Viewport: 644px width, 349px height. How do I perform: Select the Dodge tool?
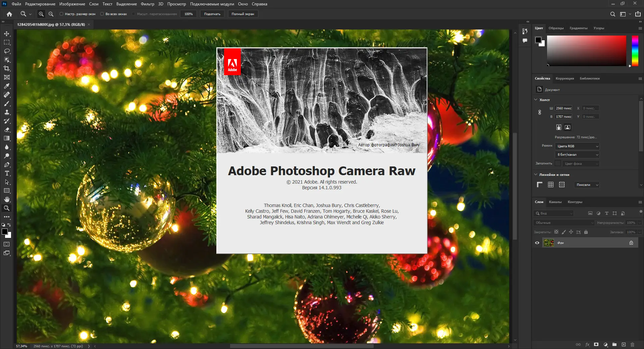pos(7,156)
